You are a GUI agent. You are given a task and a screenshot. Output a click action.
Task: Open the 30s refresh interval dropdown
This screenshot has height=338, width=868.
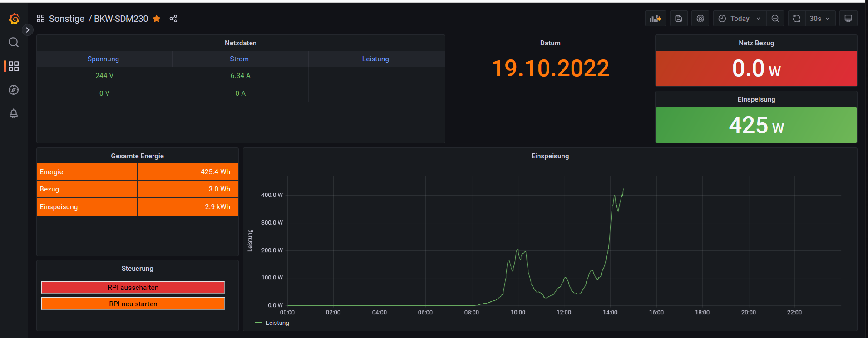[x=819, y=19]
